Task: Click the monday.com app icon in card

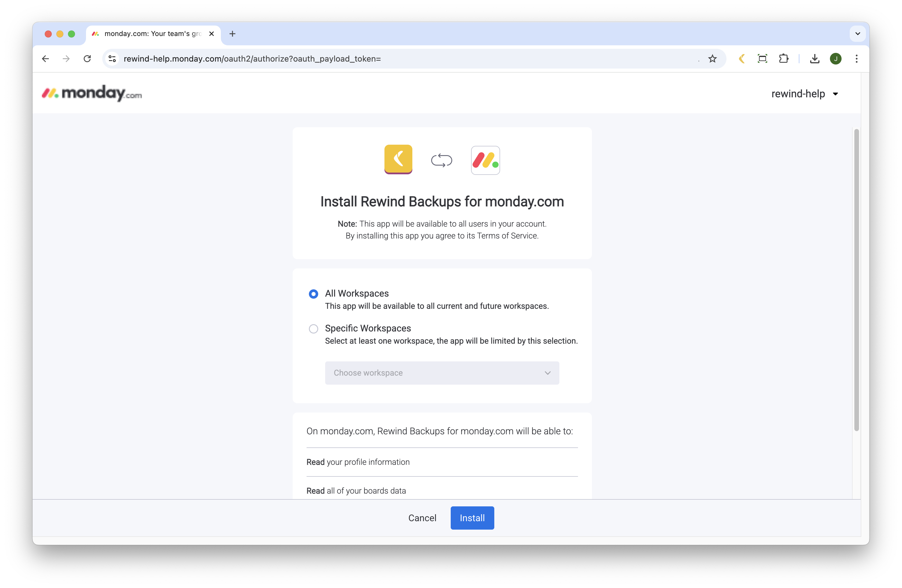Action: click(485, 160)
